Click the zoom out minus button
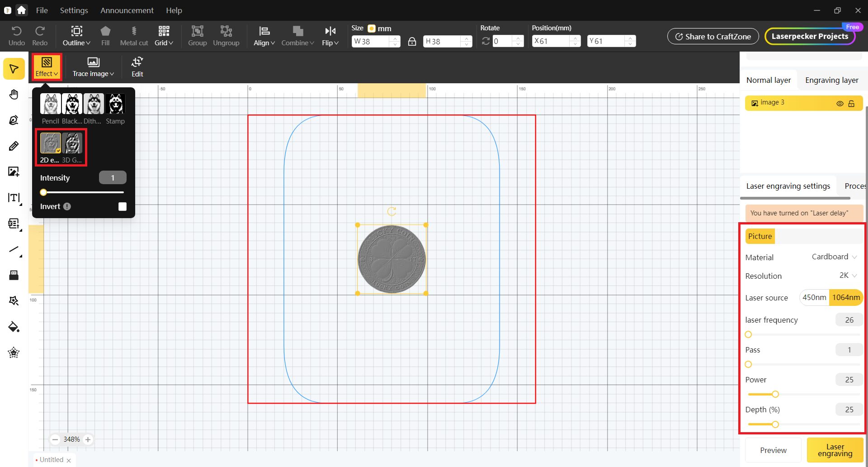 tap(55, 439)
